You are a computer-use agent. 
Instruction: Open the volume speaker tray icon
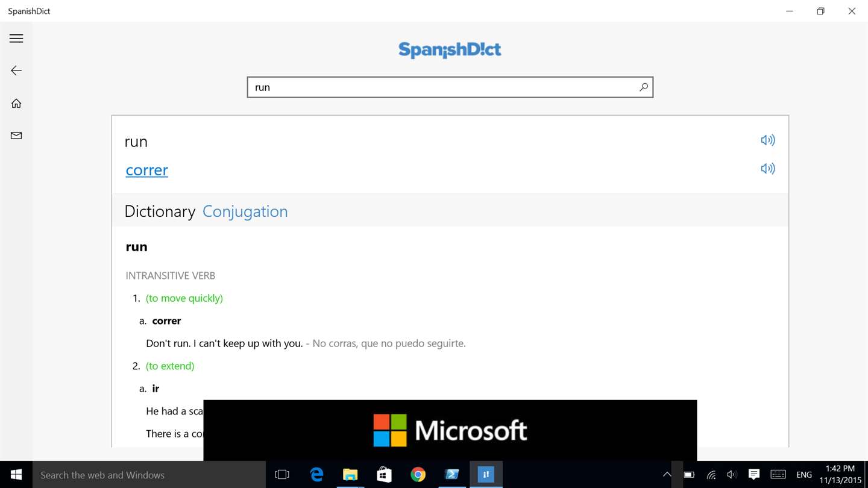pyautogui.click(x=732, y=475)
